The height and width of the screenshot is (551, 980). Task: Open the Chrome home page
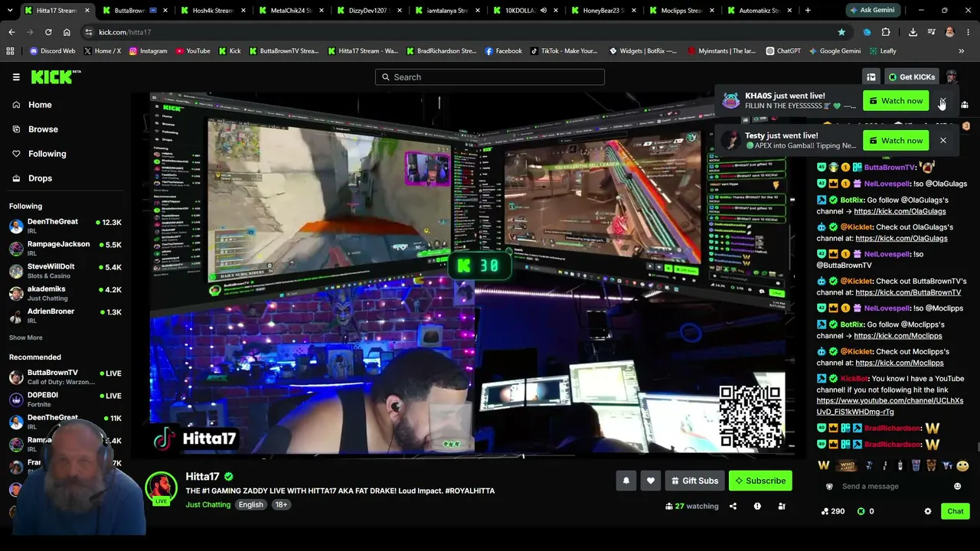click(x=67, y=32)
